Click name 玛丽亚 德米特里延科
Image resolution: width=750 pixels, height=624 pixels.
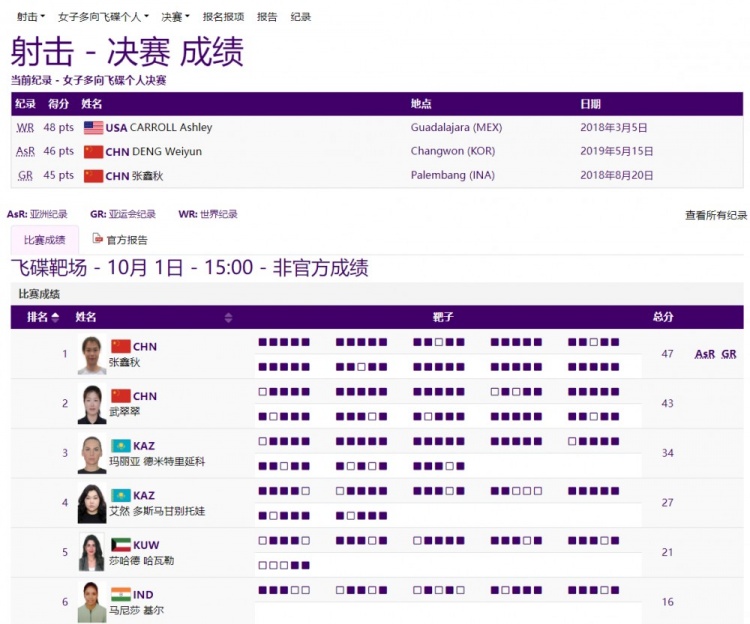(157, 461)
